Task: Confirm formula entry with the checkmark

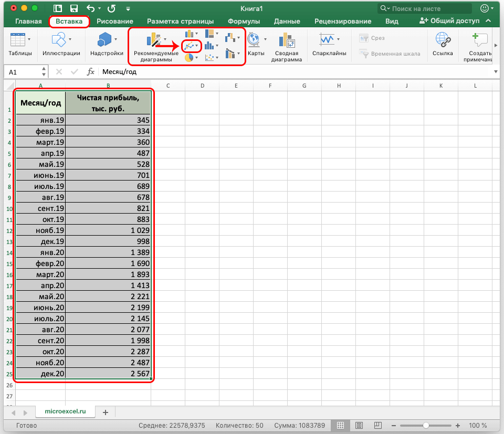Action: 75,72
